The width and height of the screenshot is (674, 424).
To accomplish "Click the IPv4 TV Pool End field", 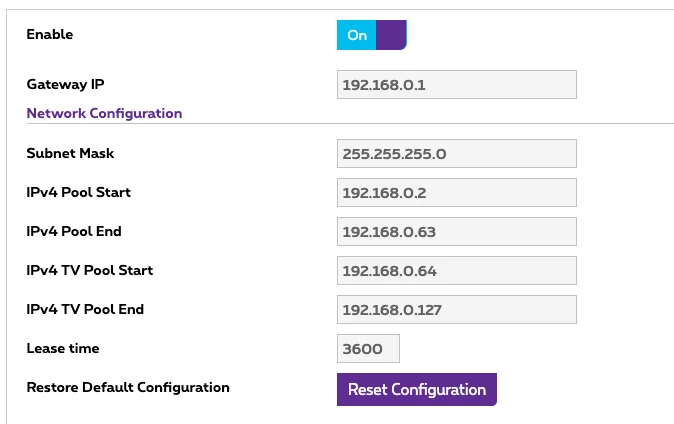I will click(457, 310).
